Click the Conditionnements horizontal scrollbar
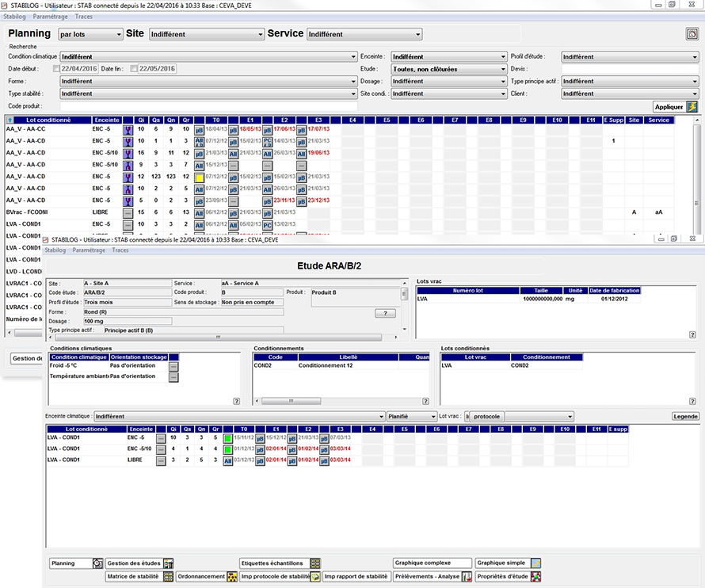Viewport: 705px width, 588px height. [x=340, y=401]
